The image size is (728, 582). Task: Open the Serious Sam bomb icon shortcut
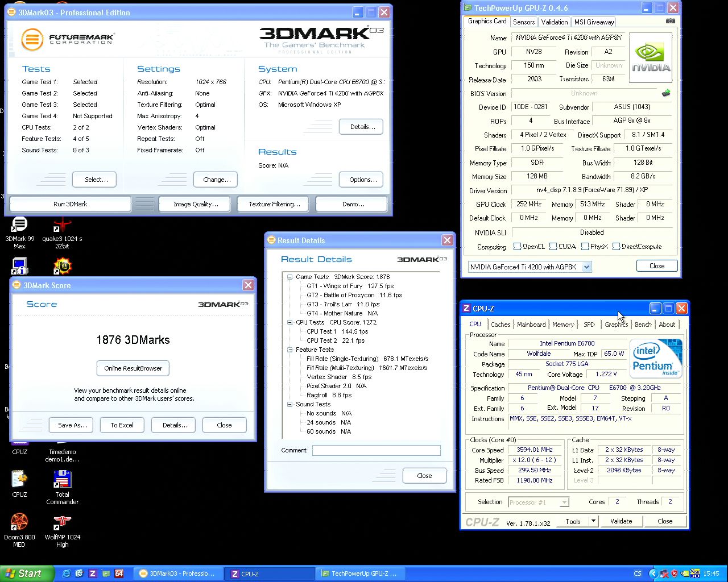point(62,266)
